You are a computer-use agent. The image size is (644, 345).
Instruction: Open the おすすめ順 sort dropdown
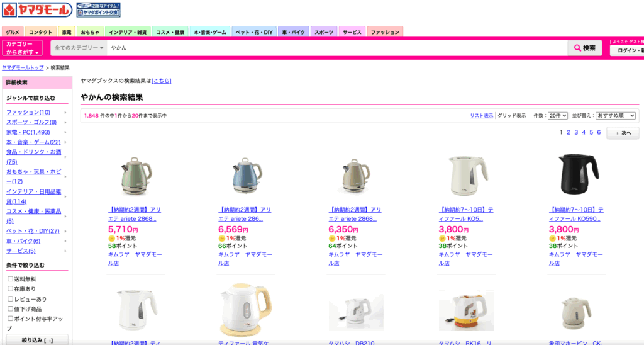point(616,116)
